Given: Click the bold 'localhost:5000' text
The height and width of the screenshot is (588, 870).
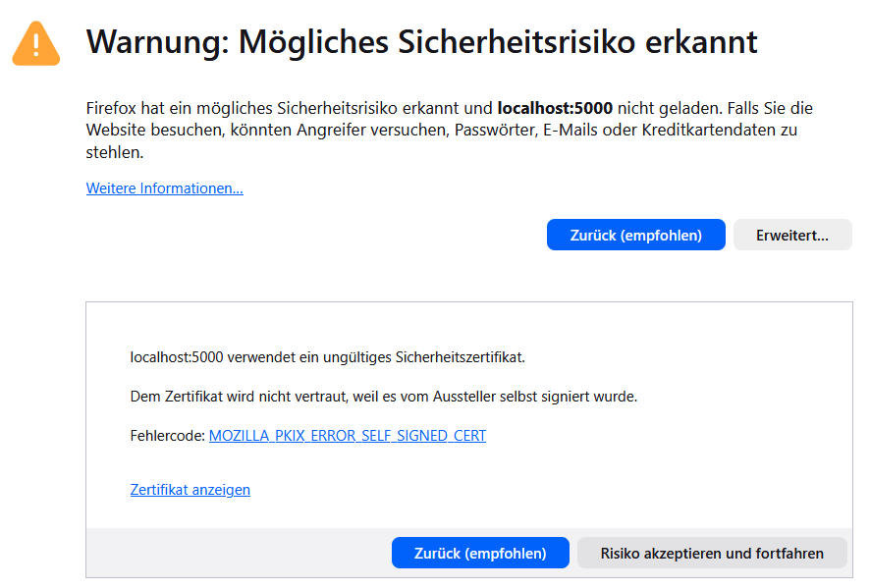Looking at the screenshot, I should click(x=555, y=108).
